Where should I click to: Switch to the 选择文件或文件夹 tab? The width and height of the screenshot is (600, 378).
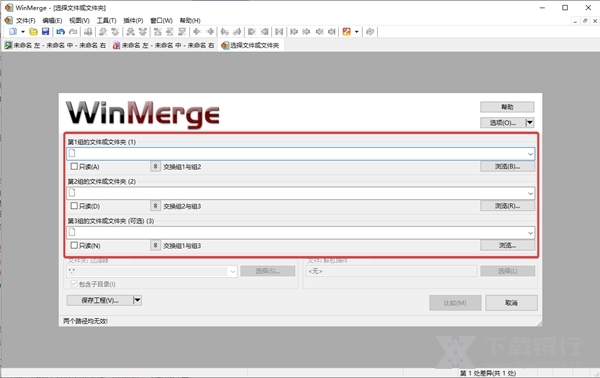[251, 45]
